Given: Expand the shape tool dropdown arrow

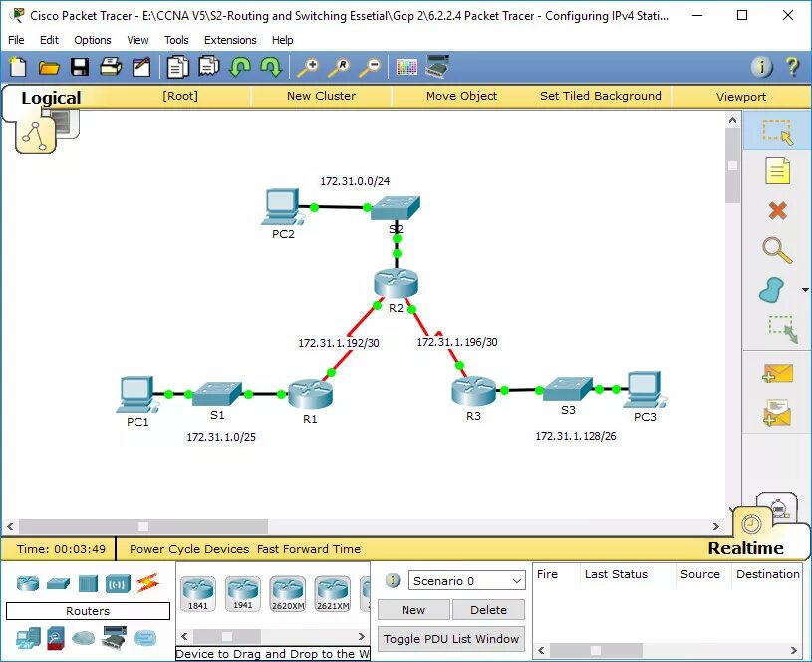Looking at the screenshot, I should [x=805, y=290].
